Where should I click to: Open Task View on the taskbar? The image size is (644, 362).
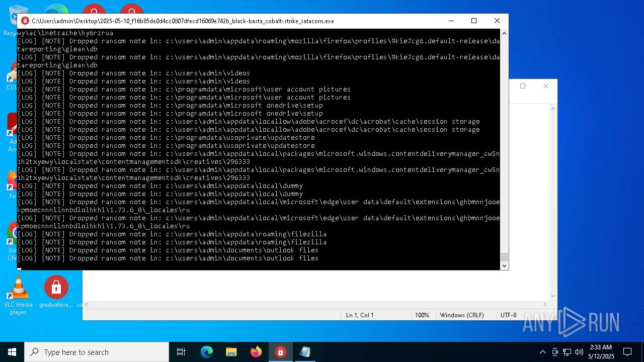click(181, 352)
